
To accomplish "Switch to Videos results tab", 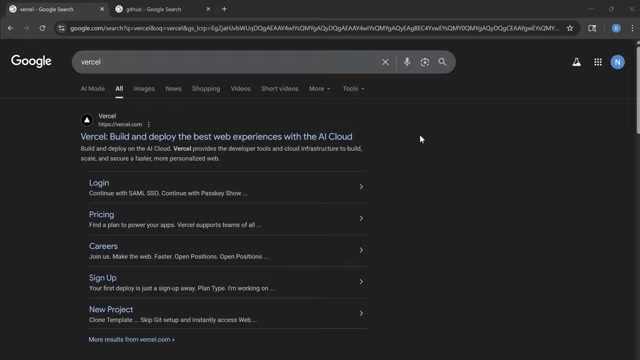I will [240, 89].
